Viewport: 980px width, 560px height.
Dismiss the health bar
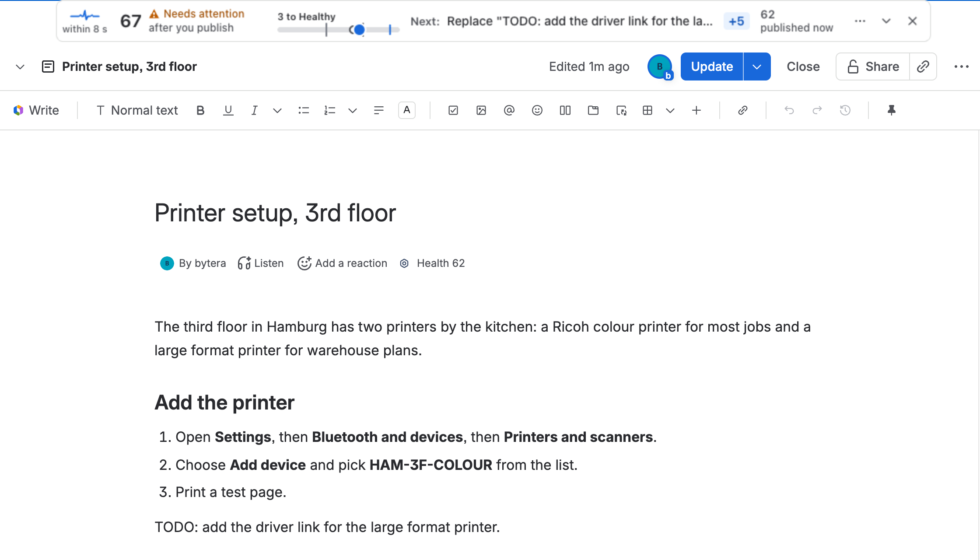[x=912, y=21]
